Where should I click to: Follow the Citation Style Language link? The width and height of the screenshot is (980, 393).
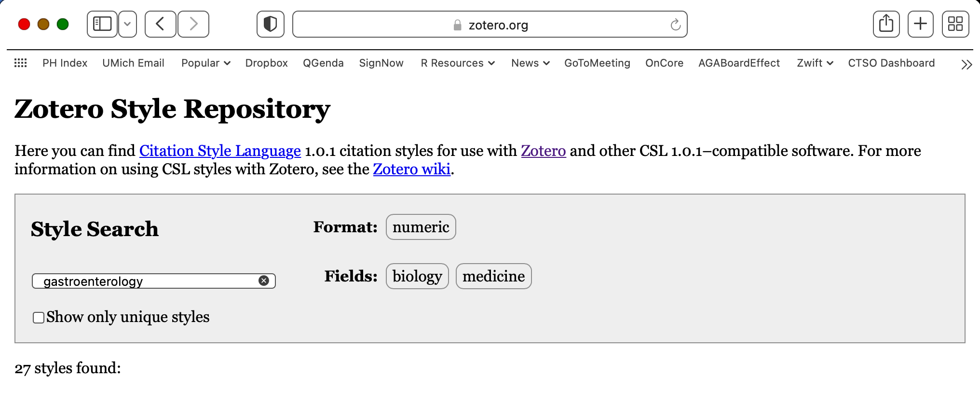(219, 151)
